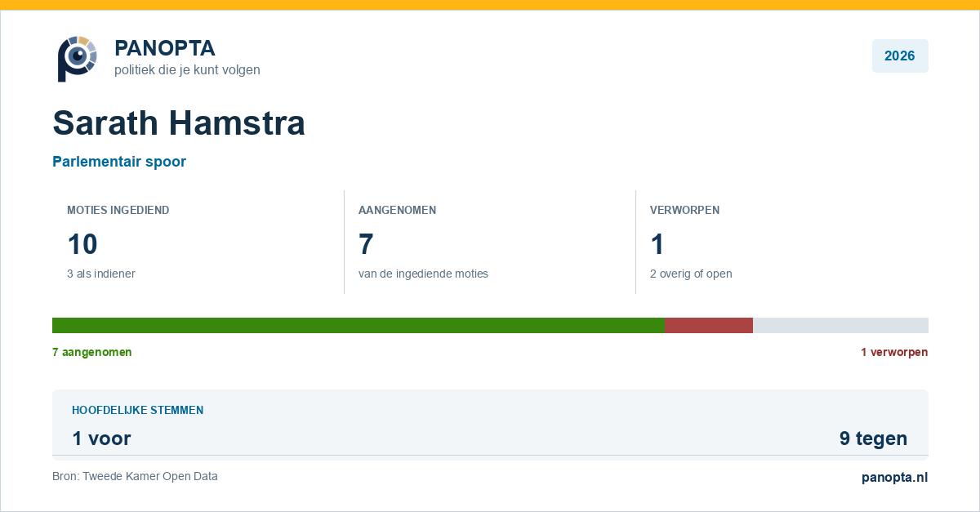Click the '7 aangenomen' bar caption
980x512 pixels.
[92, 352]
